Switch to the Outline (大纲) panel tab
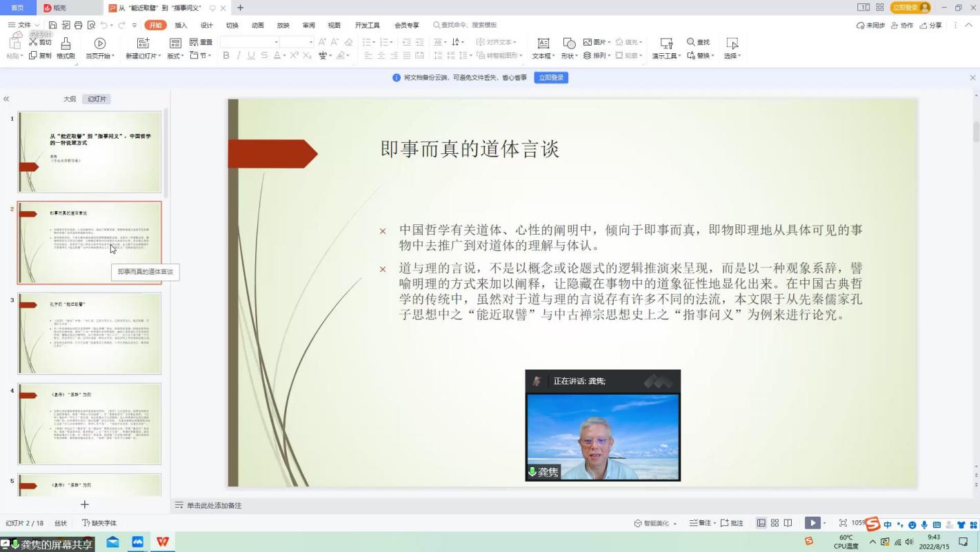Viewport: 980px width, 552px height. [70, 99]
